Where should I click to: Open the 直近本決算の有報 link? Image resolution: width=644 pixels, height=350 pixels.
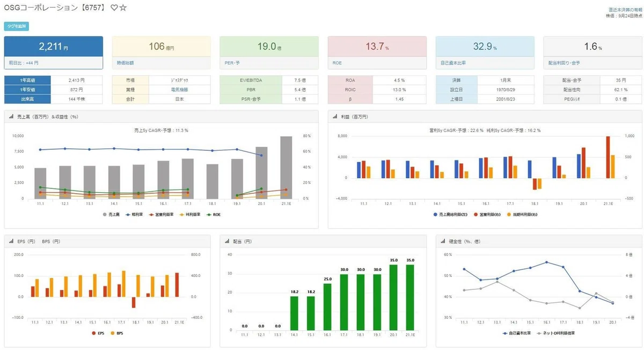pyautogui.click(x=625, y=10)
